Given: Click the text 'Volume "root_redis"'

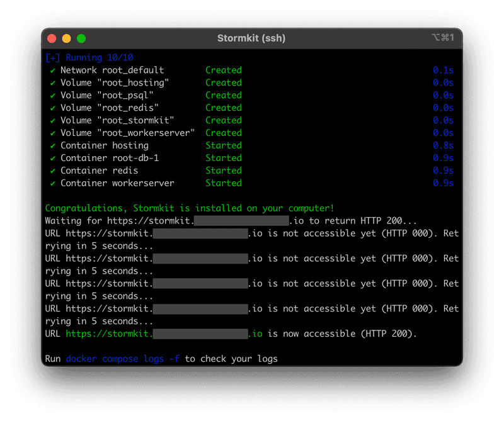Looking at the screenshot, I should 110,108.
